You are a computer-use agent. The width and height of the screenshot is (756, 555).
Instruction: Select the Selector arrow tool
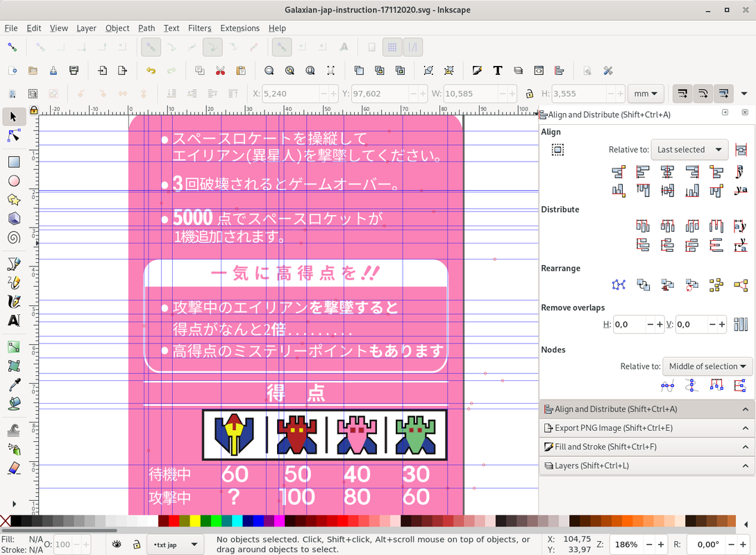tap(13, 117)
